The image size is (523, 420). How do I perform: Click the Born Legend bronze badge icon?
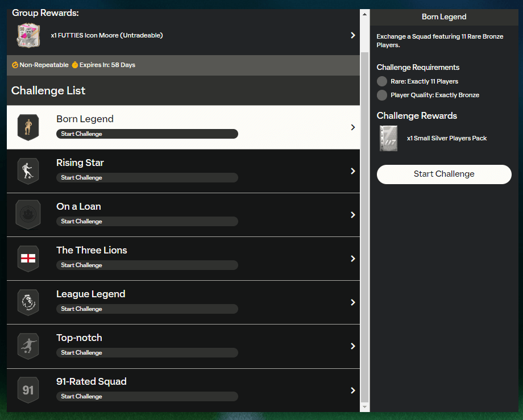coord(27,127)
